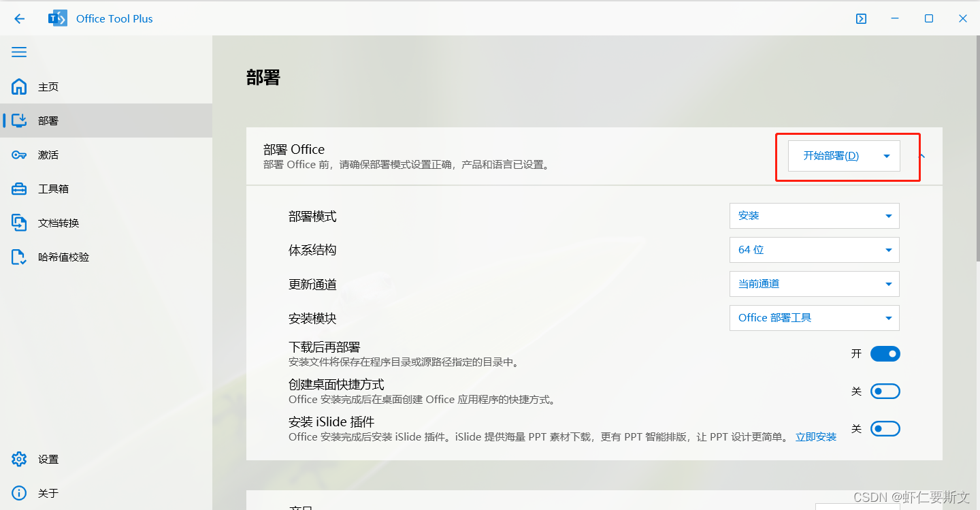Click the 下载后再部署 label
The width and height of the screenshot is (980, 510).
pyautogui.click(x=325, y=348)
